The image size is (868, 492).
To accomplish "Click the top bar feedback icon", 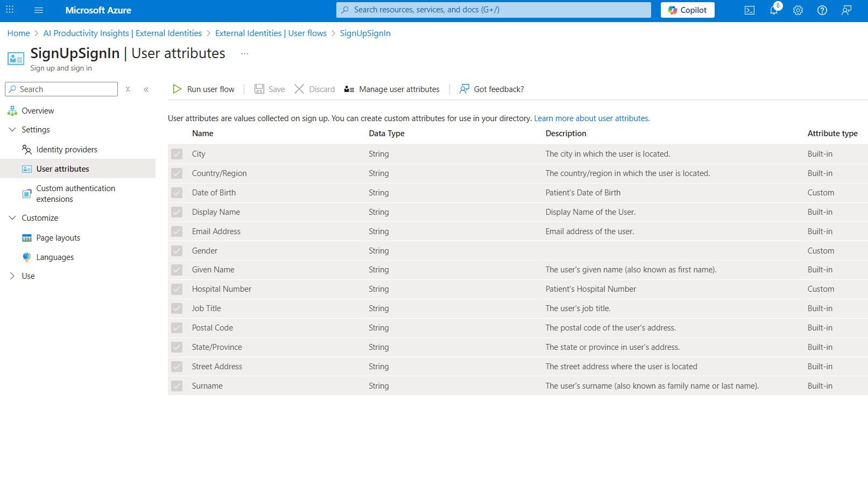I will click(846, 10).
